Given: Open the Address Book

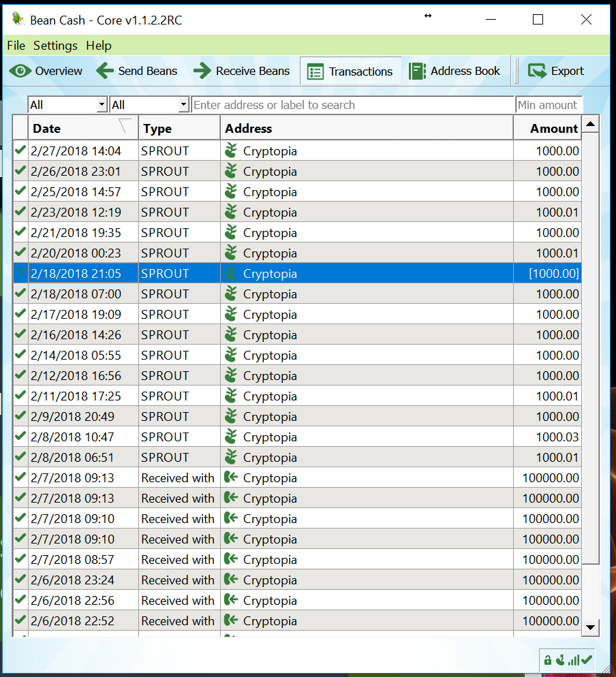Looking at the screenshot, I should [455, 71].
